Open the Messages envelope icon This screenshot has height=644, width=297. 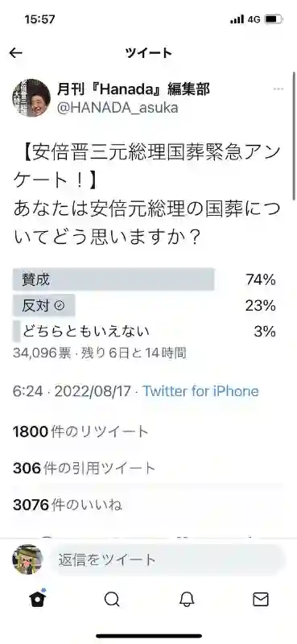click(261, 600)
